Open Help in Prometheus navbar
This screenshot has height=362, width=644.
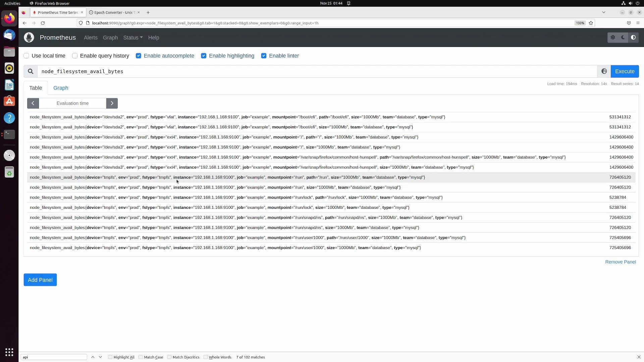(154, 38)
